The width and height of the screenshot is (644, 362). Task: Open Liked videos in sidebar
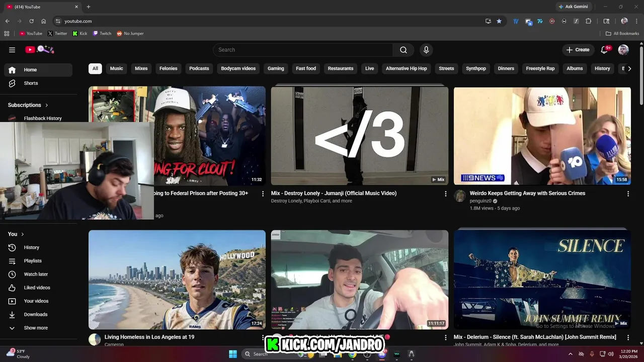point(38,288)
